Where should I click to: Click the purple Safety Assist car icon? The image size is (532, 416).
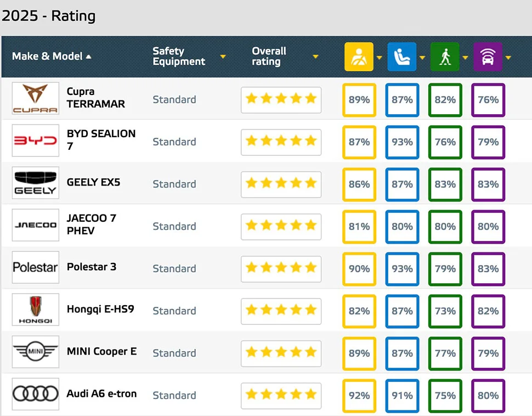pos(488,57)
